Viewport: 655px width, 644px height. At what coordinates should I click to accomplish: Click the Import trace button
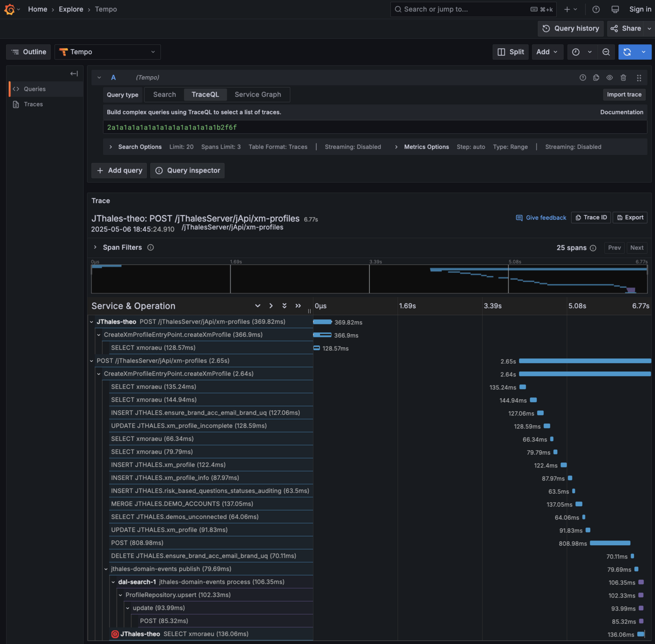tap(624, 94)
